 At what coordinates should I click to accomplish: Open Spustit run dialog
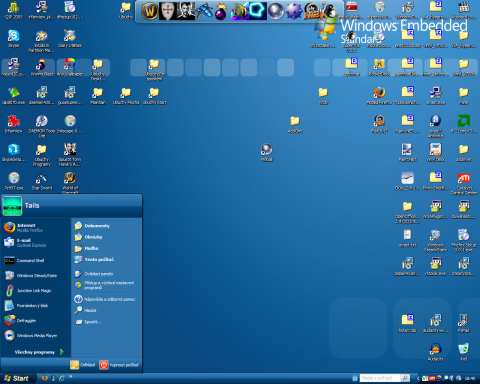point(107,322)
